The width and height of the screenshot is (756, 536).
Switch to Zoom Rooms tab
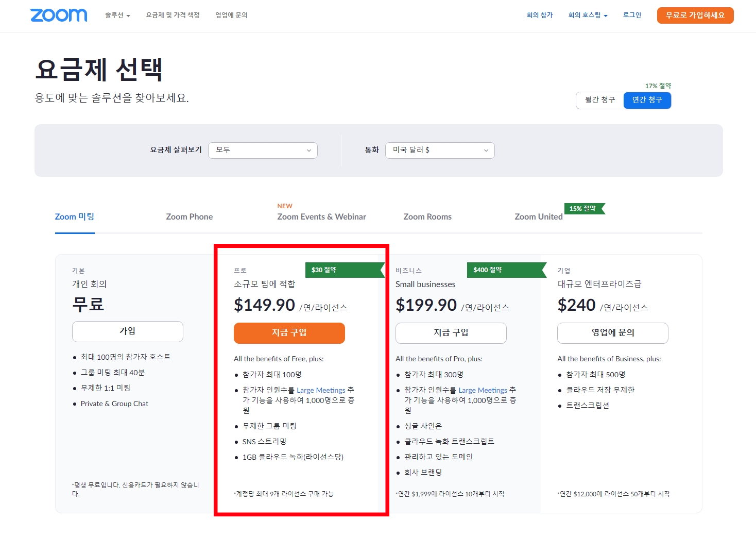pyautogui.click(x=427, y=217)
